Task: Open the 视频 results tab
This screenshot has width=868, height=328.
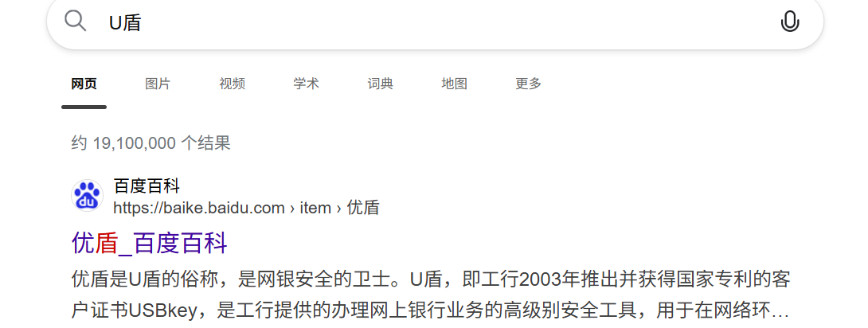Action: click(232, 84)
